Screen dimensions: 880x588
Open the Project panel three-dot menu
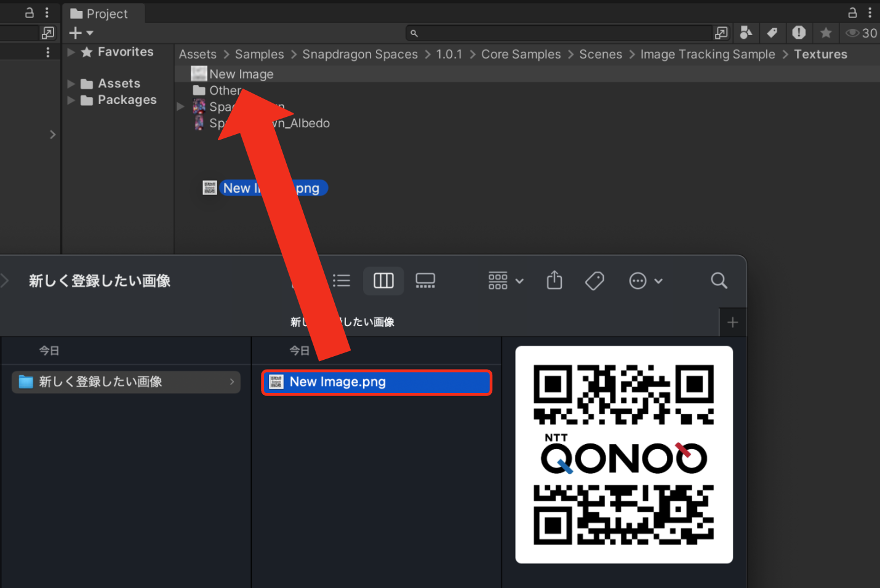click(870, 12)
